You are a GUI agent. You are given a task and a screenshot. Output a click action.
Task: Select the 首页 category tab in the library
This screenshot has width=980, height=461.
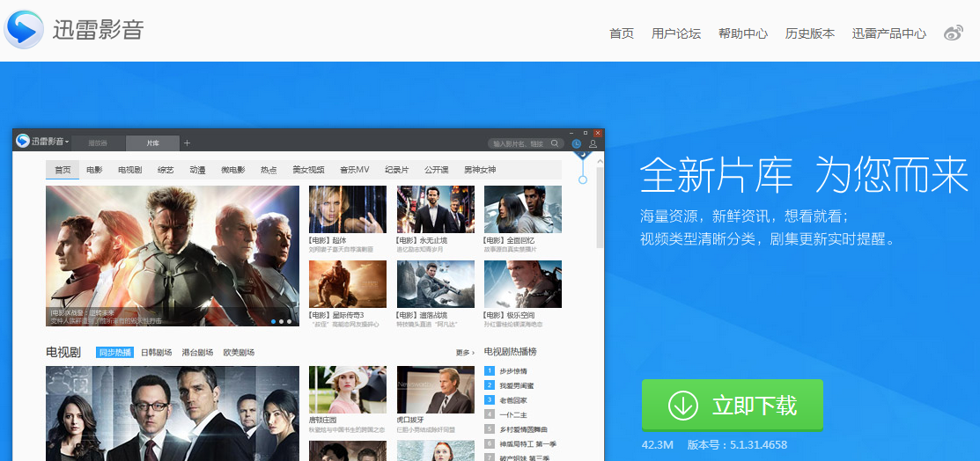point(63,170)
